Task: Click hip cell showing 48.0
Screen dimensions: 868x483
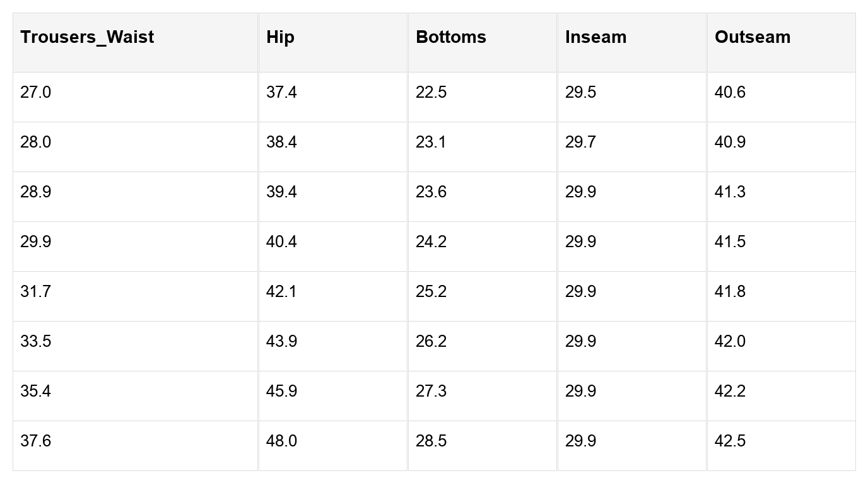Action: tap(281, 441)
